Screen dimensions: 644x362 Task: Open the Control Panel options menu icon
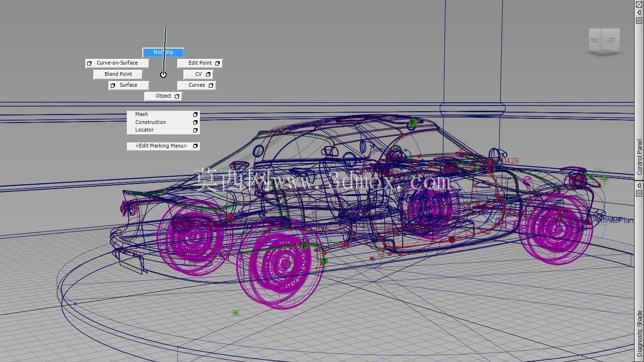click(x=639, y=21)
